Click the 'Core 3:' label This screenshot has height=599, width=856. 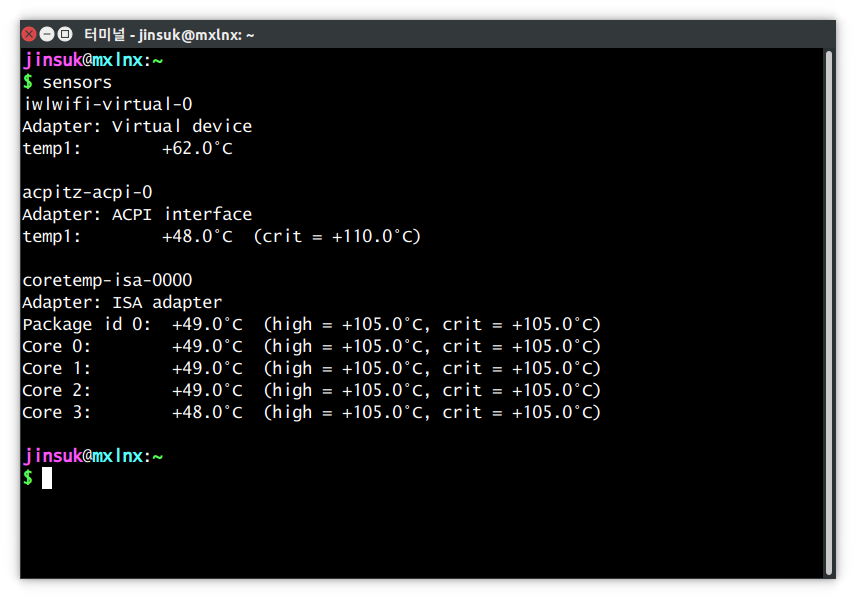[x=57, y=412]
